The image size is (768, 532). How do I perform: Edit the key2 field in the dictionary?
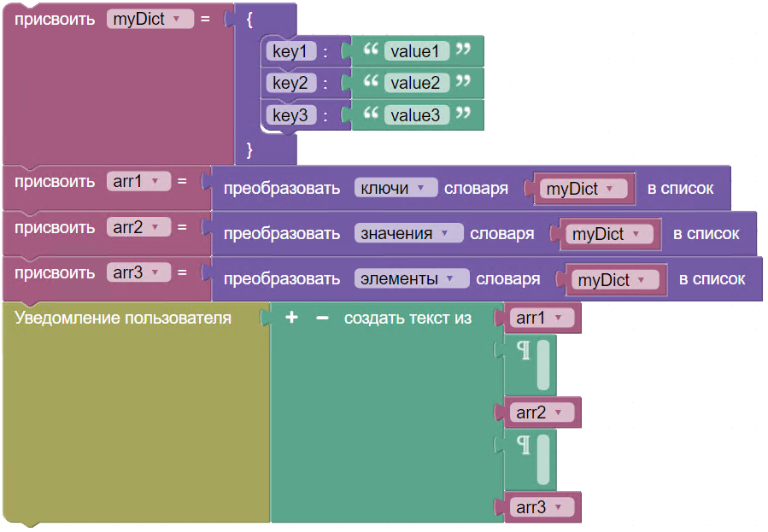(291, 83)
